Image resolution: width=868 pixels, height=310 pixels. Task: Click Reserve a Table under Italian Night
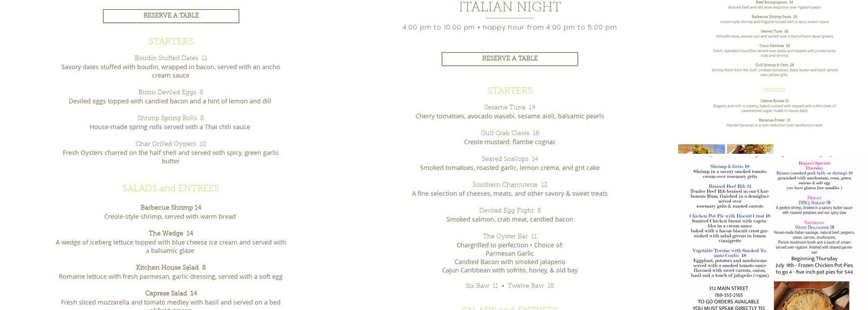(510, 59)
